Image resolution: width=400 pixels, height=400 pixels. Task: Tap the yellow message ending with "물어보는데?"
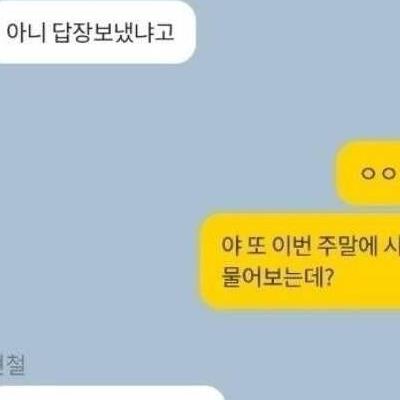point(300,262)
